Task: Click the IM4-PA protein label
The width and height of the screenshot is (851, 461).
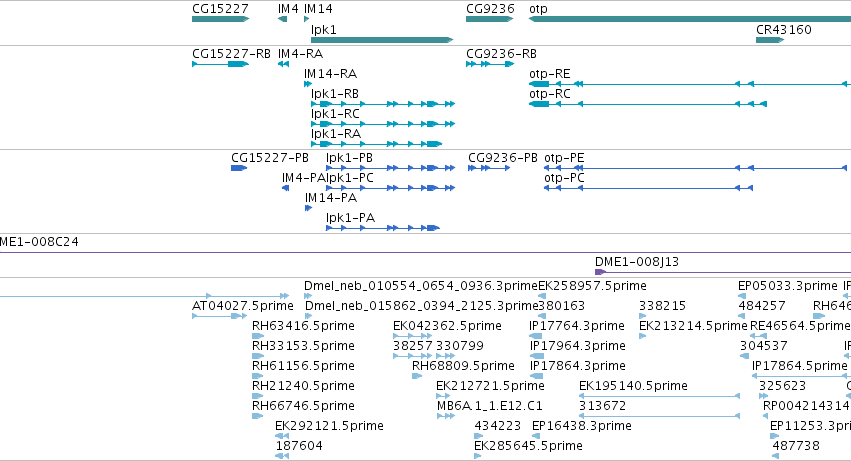Action: (x=303, y=178)
